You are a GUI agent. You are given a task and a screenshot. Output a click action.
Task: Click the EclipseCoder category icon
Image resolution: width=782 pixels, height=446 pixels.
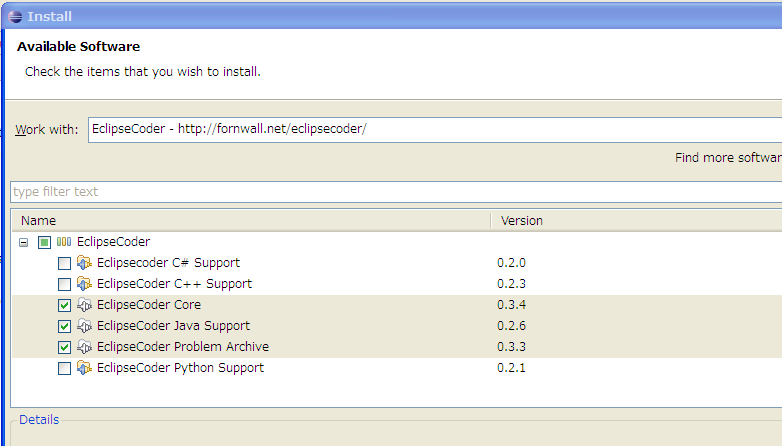(x=64, y=242)
